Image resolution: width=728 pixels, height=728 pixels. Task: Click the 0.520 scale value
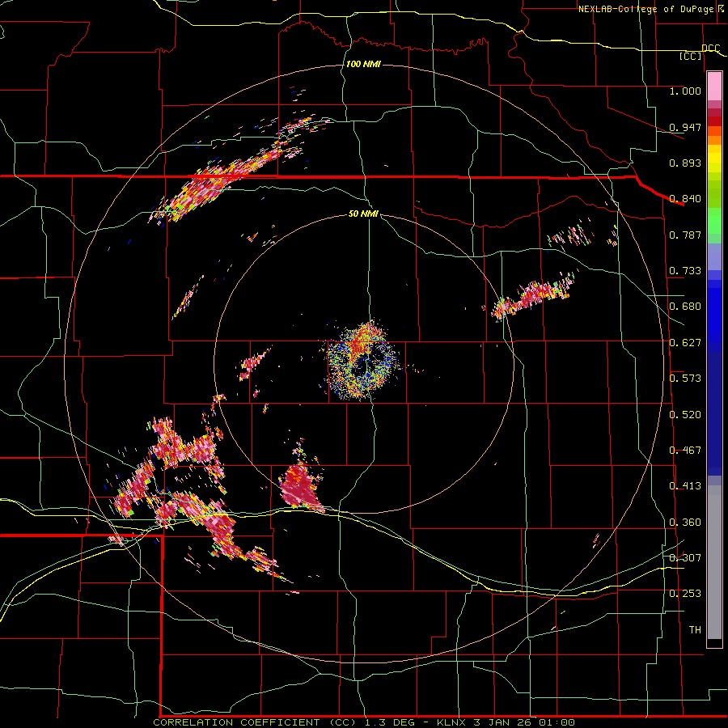(x=685, y=415)
